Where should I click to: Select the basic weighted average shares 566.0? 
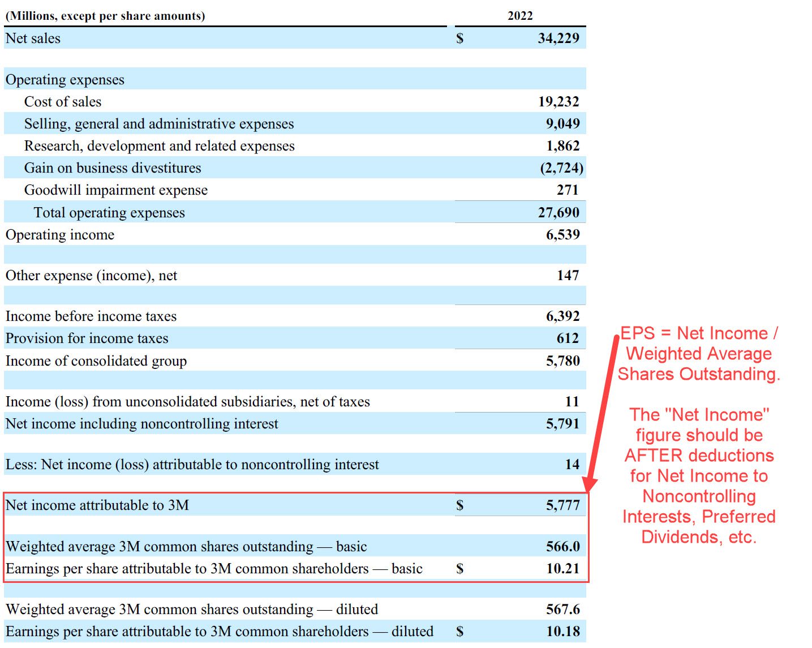pos(561,547)
